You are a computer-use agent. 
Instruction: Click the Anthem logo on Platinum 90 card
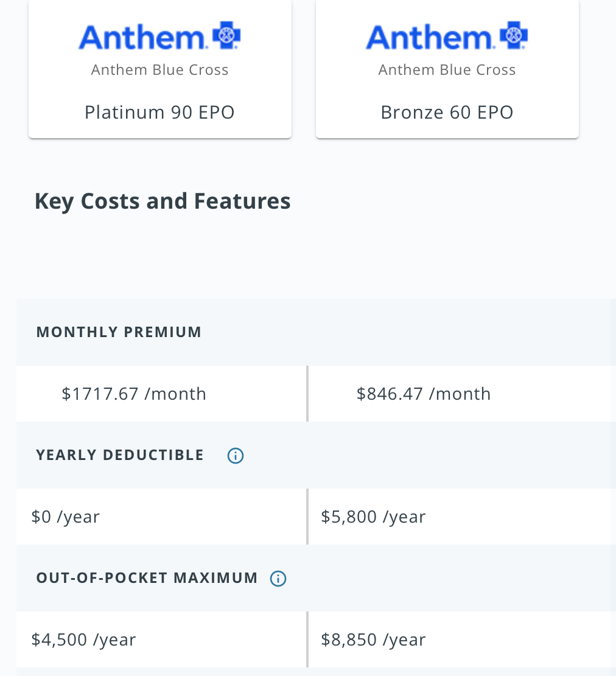coord(159,37)
